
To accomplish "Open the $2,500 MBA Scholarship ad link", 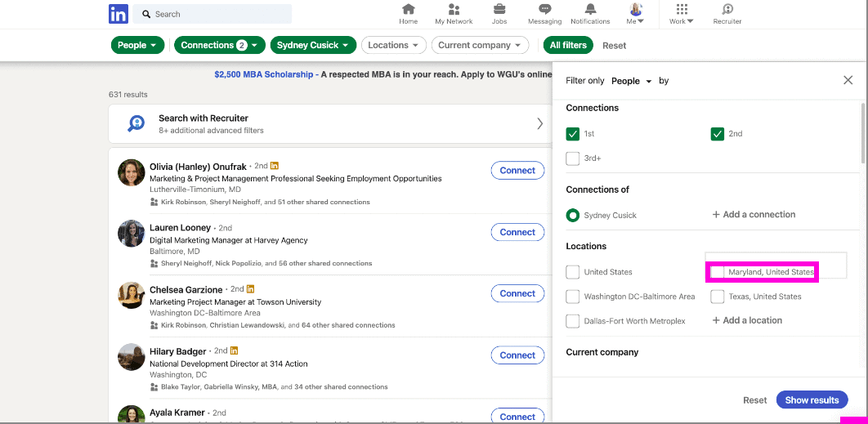I will tap(263, 74).
